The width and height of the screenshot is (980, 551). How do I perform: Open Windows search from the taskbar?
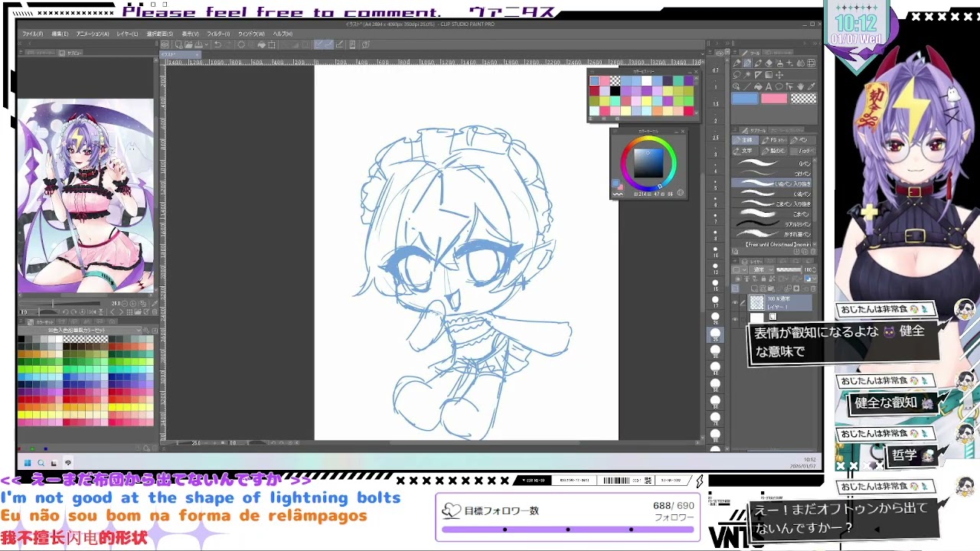coord(41,463)
